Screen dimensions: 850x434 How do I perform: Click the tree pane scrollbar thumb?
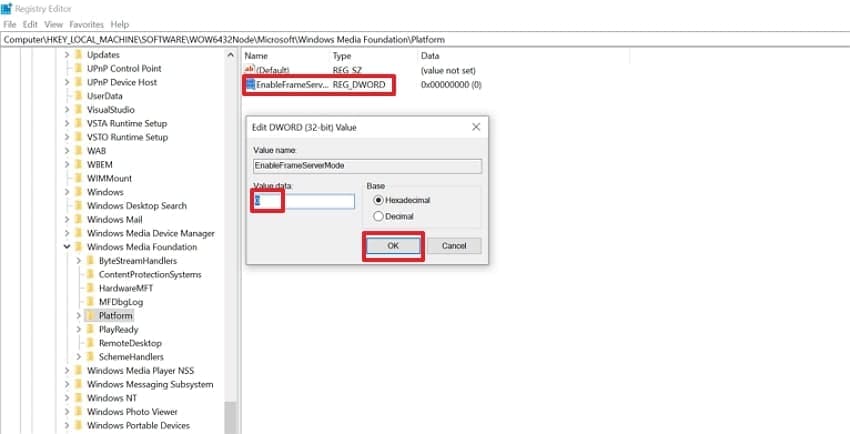230,417
